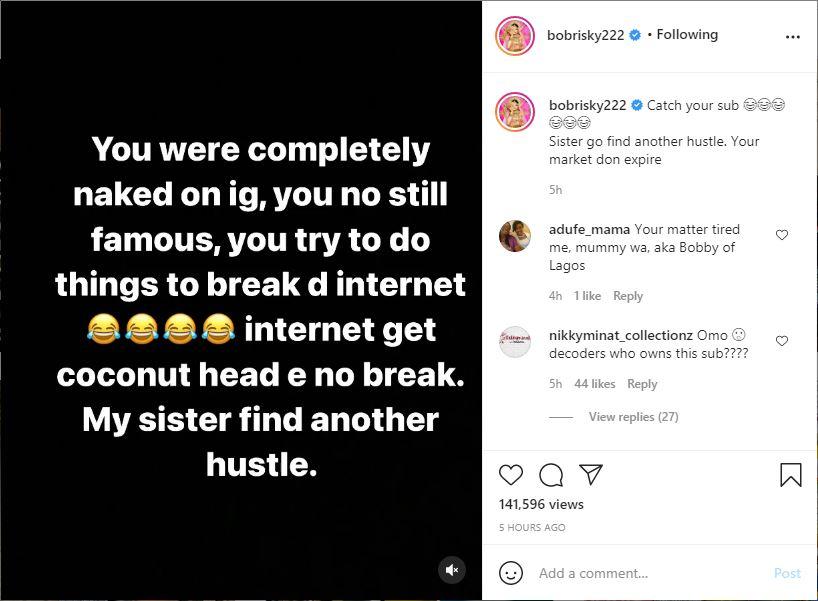Share post using the paper plane icon
Image resolution: width=818 pixels, height=601 pixels.
(x=591, y=474)
